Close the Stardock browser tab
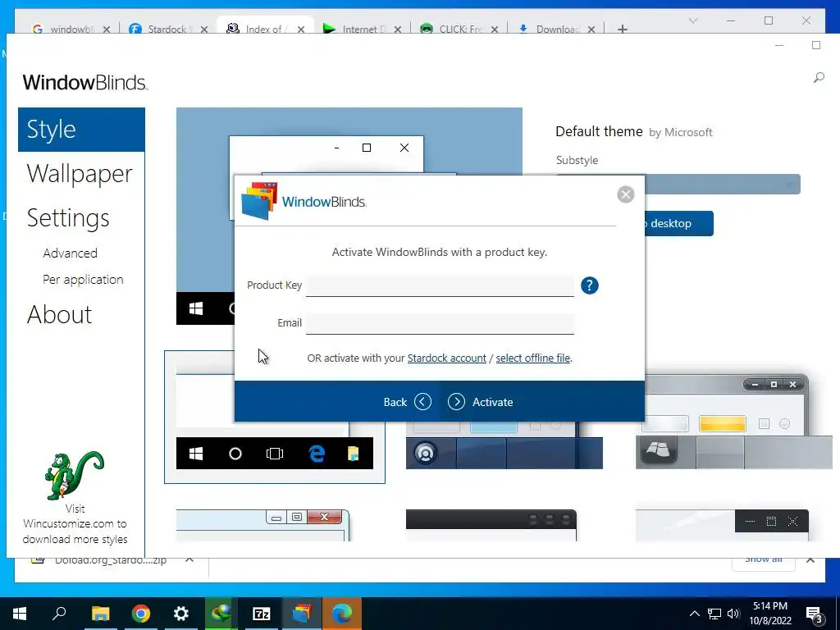This screenshot has height=630, width=840. pos(203,30)
